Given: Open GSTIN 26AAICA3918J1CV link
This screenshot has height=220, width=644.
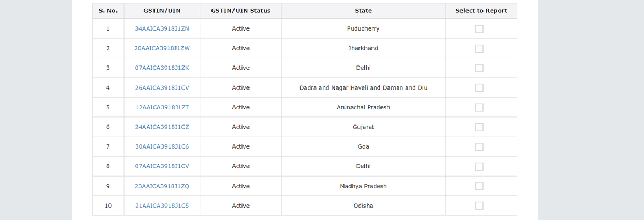Looking at the screenshot, I should 162,87.
